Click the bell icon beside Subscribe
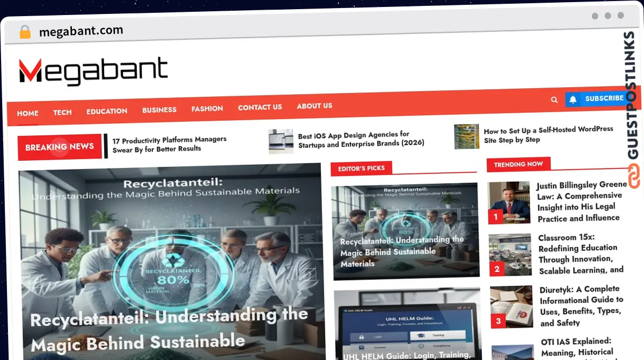 pos(573,99)
